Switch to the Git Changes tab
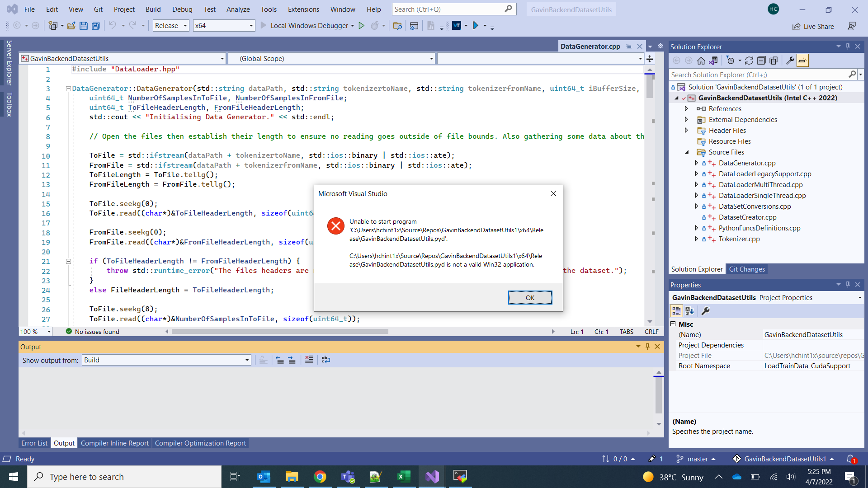The image size is (868, 488). tap(747, 269)
